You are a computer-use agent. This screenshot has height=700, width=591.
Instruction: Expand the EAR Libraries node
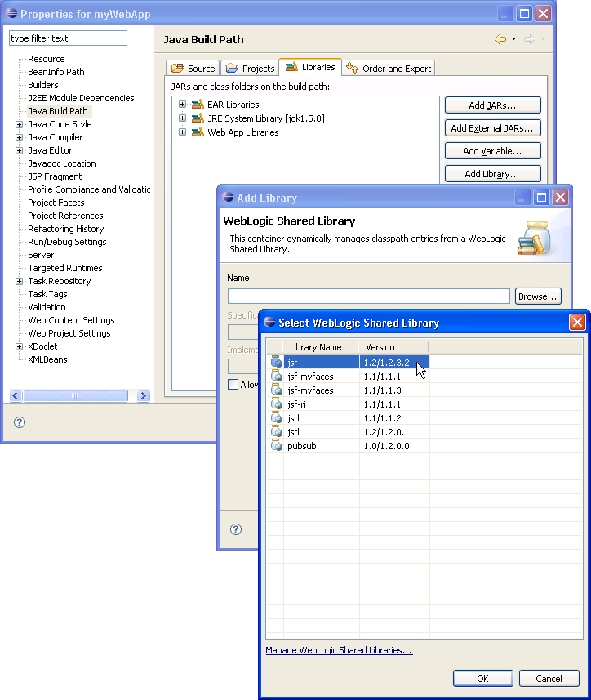pos(182,105)
